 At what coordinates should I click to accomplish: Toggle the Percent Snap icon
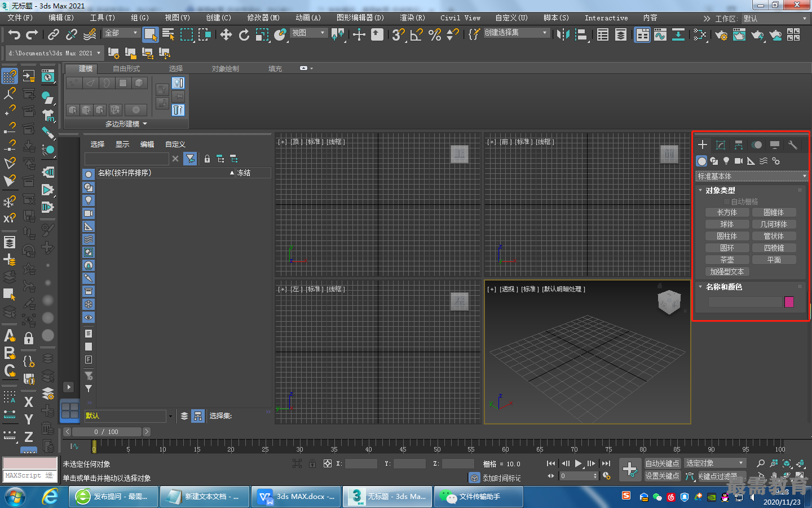(x=435, y=35)
